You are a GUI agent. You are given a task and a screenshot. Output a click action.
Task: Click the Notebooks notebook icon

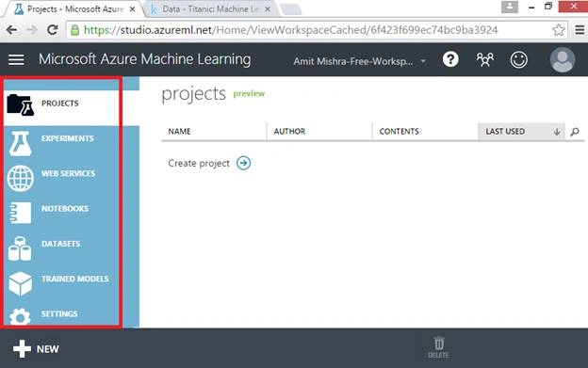(20, 213)
